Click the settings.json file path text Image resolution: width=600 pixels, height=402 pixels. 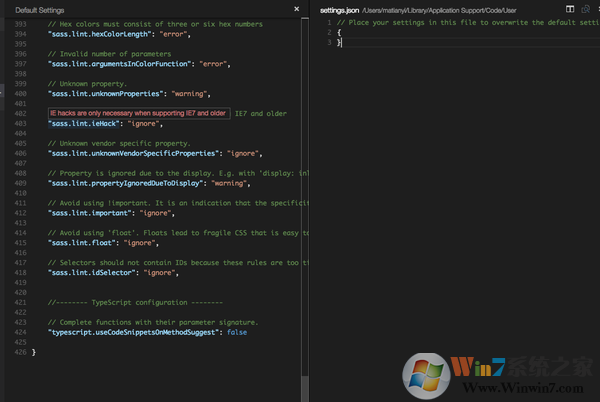pyautogui.click(x=439, y=10)
